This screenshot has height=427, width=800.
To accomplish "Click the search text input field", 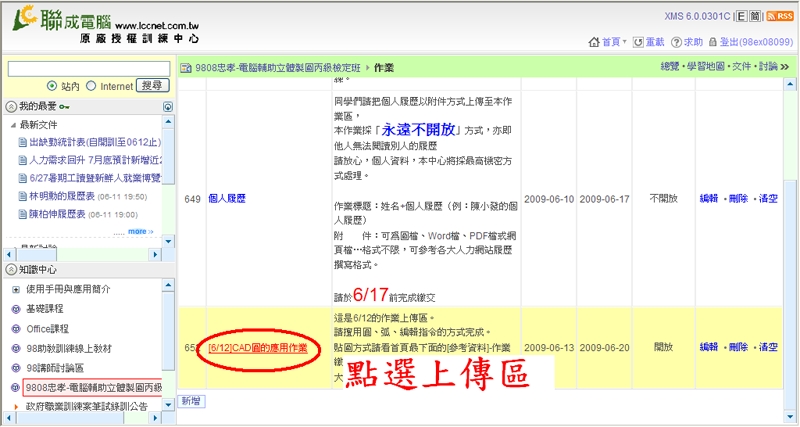I will pyautogui.click(x=88, y=68).
